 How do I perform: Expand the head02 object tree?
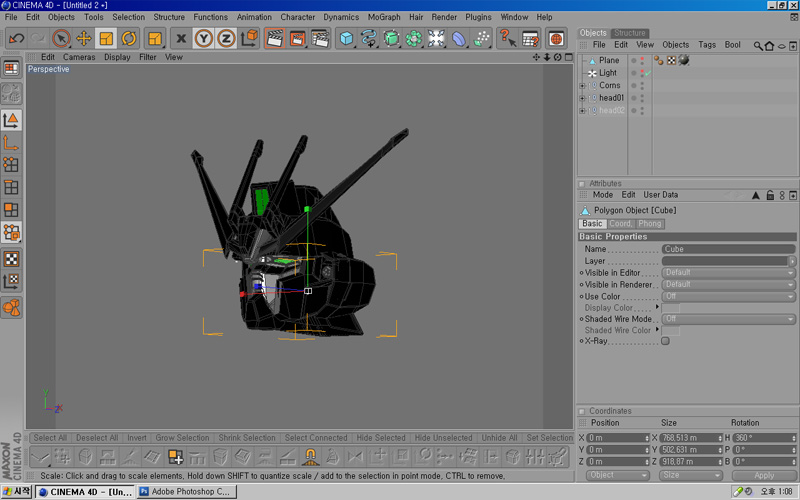pos(582,111)
